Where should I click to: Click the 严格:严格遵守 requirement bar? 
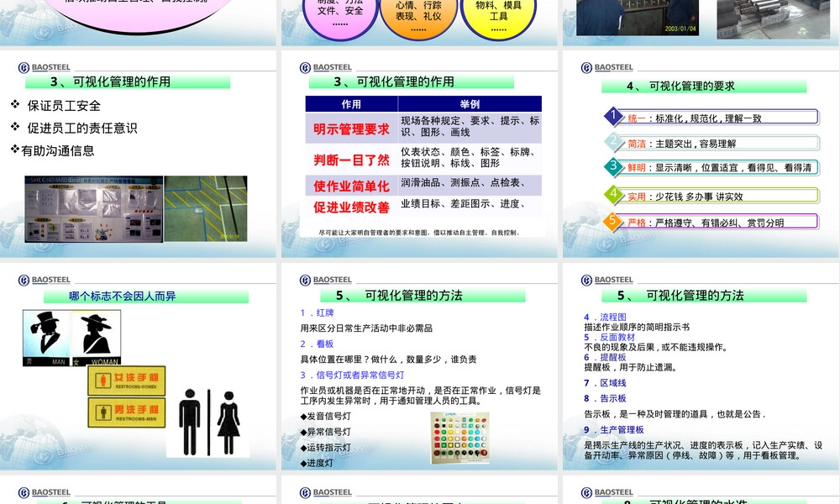point(721,223)
